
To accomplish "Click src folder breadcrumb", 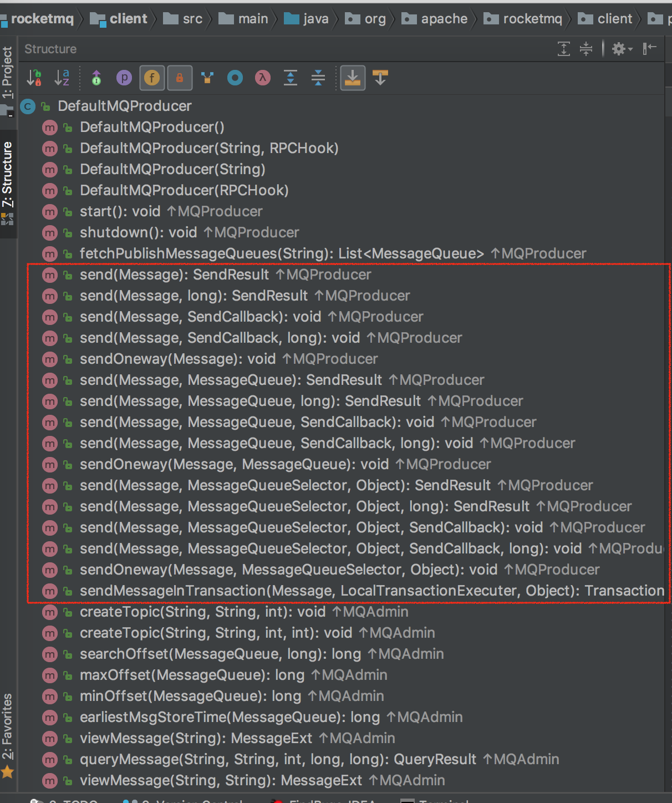I will coord(184,19).
